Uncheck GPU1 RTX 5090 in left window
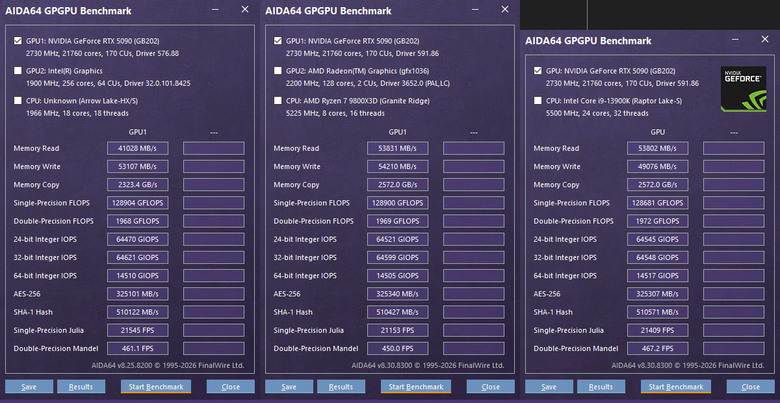Image resolution: width=780 pixels, height=403 pixels. coord(18,41)
